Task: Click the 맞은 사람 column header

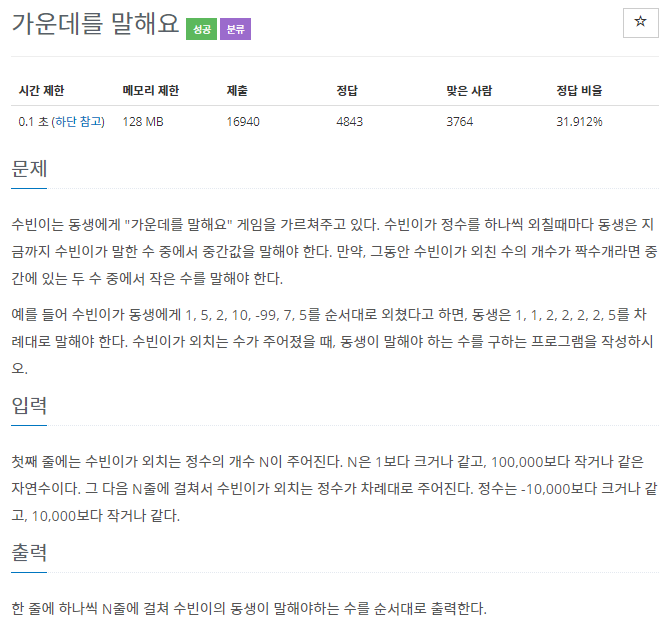Action: (469, 91)
